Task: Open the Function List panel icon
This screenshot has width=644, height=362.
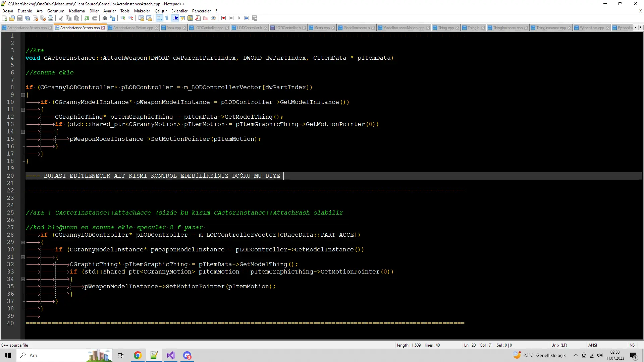Action: coord(198,18)
